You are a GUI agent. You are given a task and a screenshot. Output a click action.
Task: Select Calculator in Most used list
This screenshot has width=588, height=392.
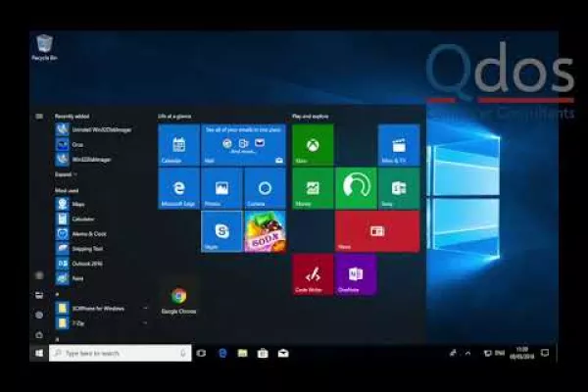[83, 219]
